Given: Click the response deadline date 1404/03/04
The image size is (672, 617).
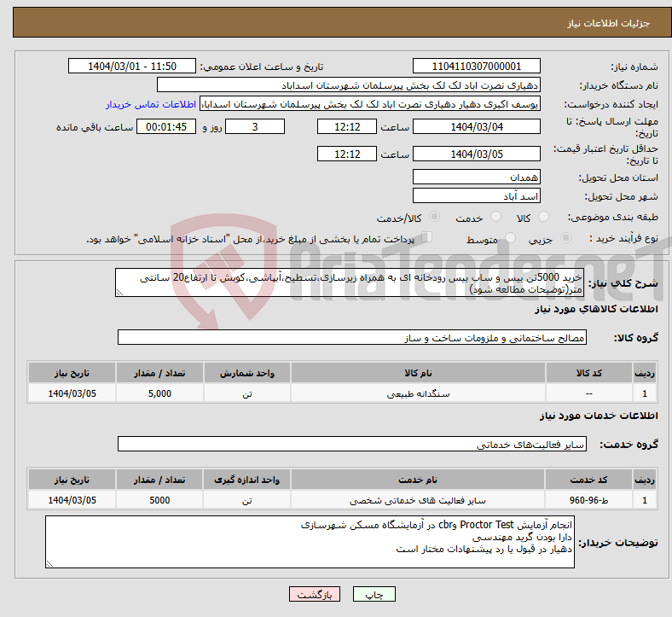Looking at the screenshot, I should 476,126.
